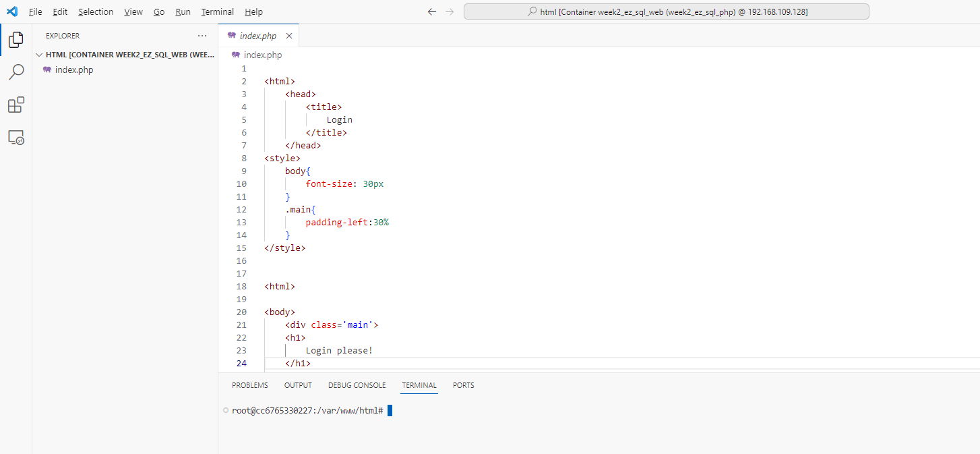
Task: Click the navigate back arrow
Action: coord(432,12)
